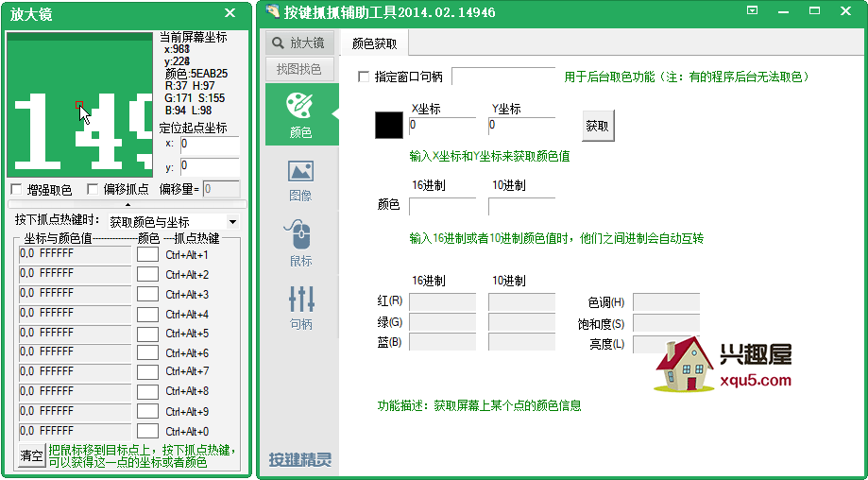
Task: Check the 指定窗口句柄 checkbox
Action: click(364, 77)
